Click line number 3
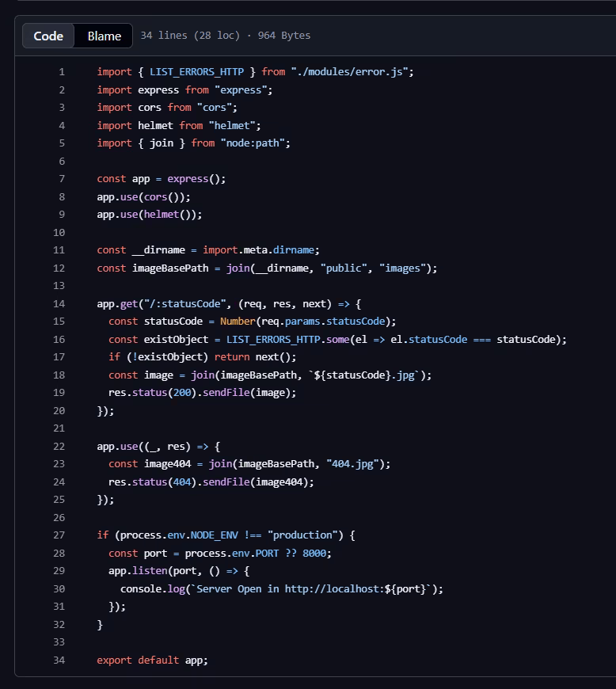Image resolution: width=616 pixels, height=689 pixels. [x=62, y=107]
